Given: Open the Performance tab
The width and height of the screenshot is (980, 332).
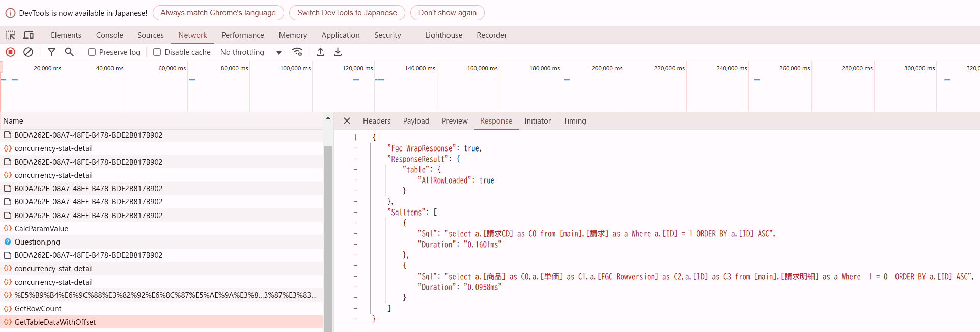Looking at the screenshot, I should tap(243, 35).
